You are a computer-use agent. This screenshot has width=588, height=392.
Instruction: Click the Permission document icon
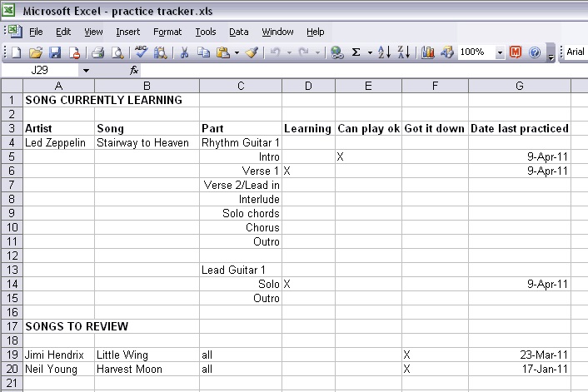(x=74, y=52)
